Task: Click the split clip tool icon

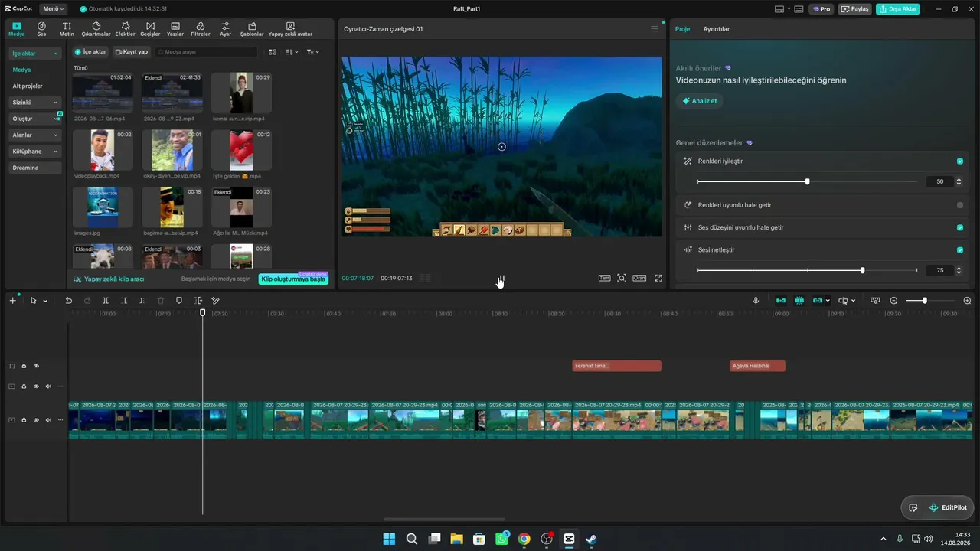Action: click(x=106, y=301)
